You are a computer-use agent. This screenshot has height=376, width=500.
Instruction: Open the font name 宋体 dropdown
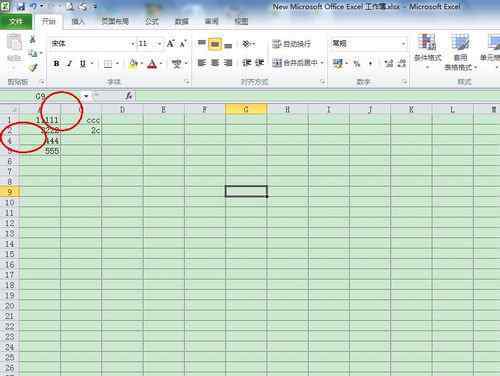click(133, 44)
